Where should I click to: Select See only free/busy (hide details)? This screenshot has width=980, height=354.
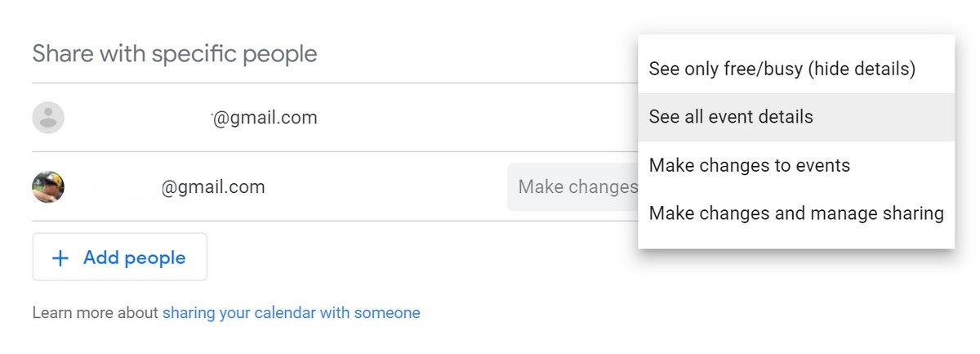782,69
